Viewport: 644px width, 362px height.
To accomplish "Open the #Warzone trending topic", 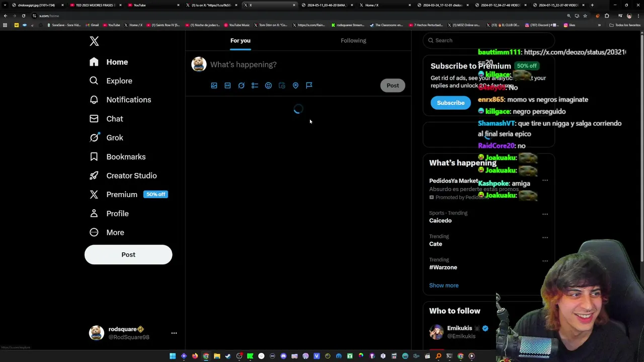I will [x=443, y=267].
